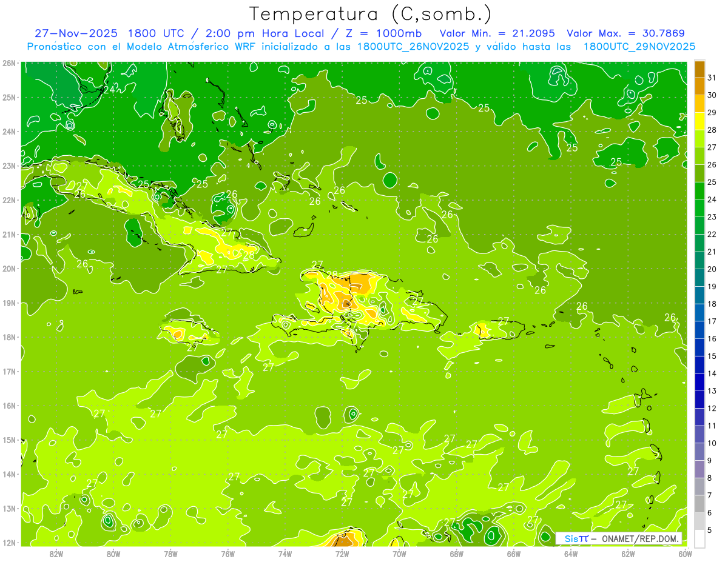Click the color legend value "8"
The width and height of the screenshot is (728, 562).
(x=709, y=478)
